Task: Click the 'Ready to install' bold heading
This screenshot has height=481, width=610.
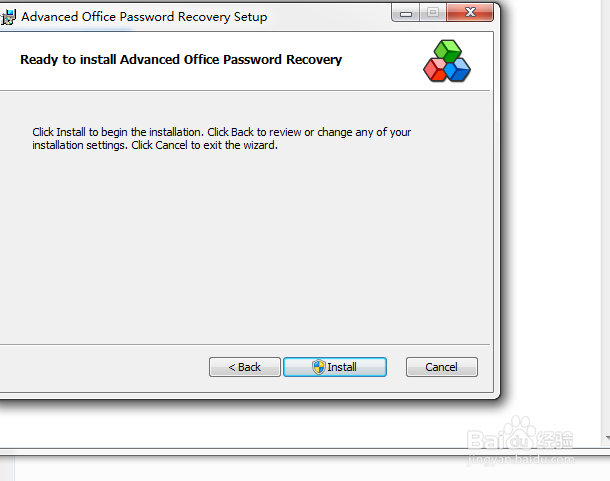Action: click(181, 60)
